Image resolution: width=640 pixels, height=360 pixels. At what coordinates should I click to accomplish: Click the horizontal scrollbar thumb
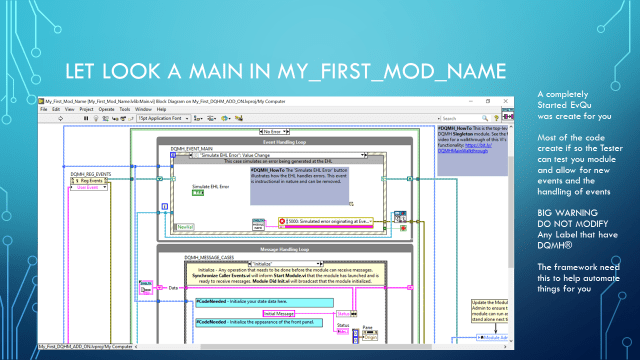[316, 347]
